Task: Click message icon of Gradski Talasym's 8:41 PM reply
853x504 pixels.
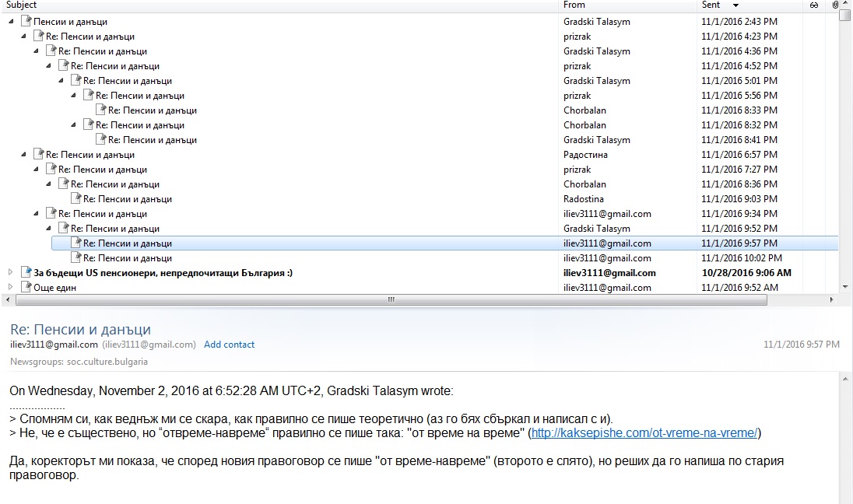Action: [x=100, y=139]
